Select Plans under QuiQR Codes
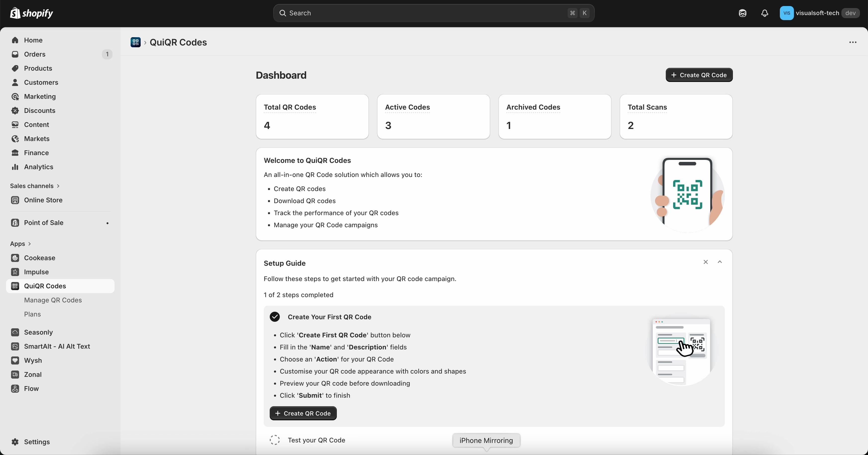This screenshot has height=455, width=868. (33, 314)
